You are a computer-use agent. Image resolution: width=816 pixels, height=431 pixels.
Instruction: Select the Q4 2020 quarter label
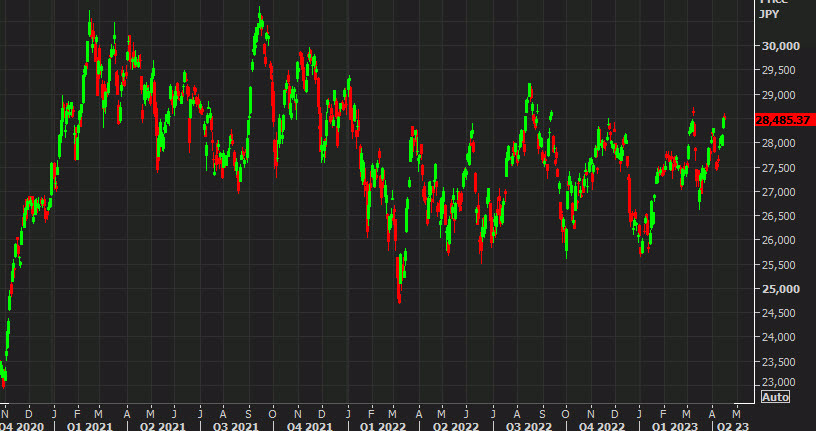pyautogui.click(x=22, y=426)
